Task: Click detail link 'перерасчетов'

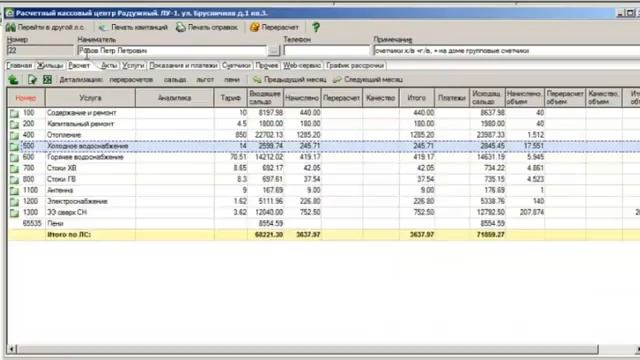Action: (131, 80)
